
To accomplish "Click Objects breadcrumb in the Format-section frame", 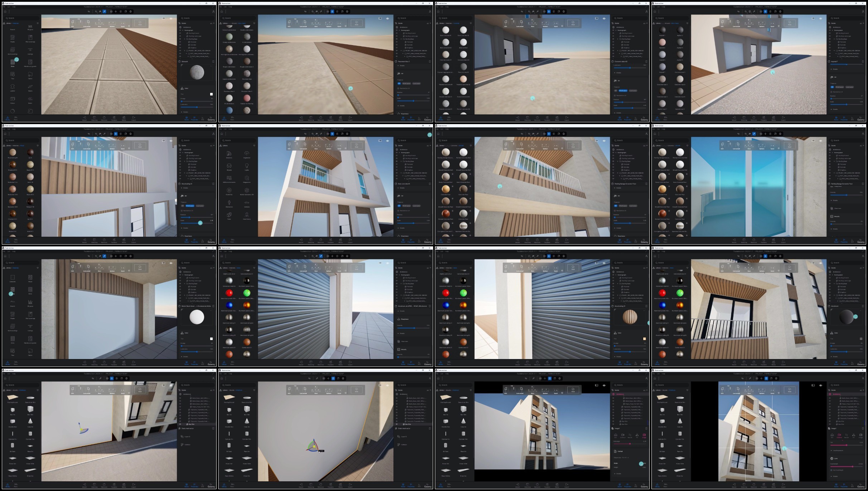I will pos(449,390).
